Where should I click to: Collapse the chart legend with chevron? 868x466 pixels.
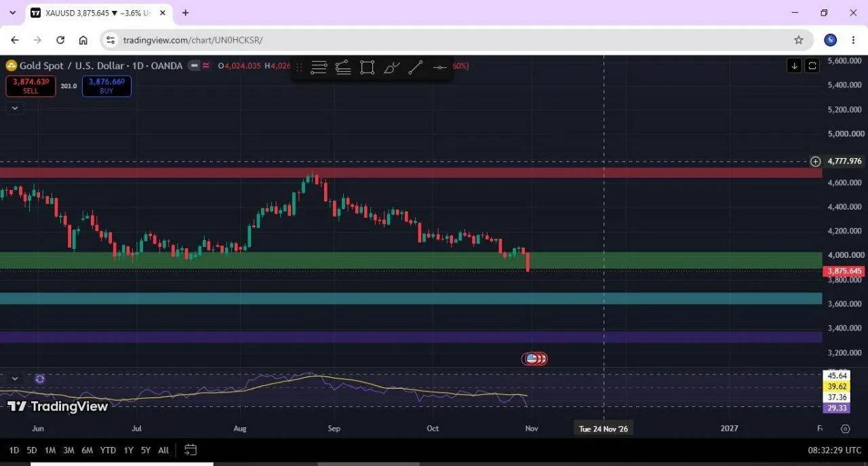(15, 107)
